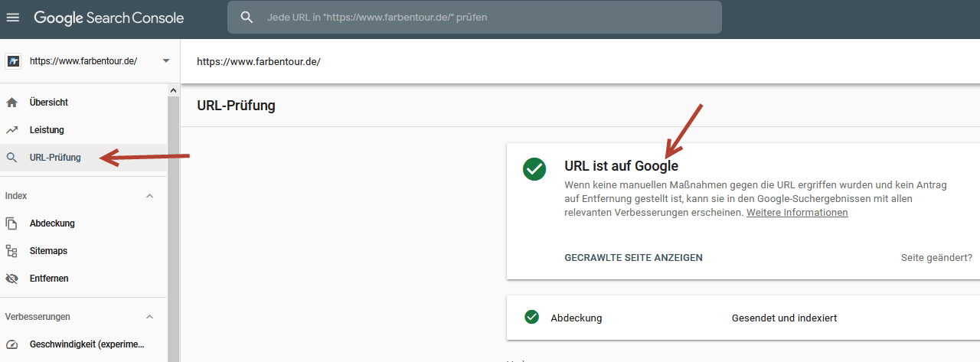Click the 'URL ist auf Google' heading

point(621,166)
